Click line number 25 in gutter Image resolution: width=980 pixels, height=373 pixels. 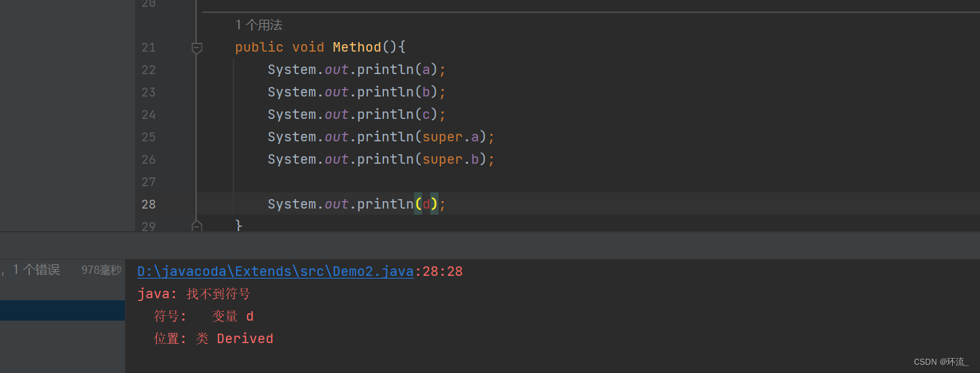click(148, 137)
